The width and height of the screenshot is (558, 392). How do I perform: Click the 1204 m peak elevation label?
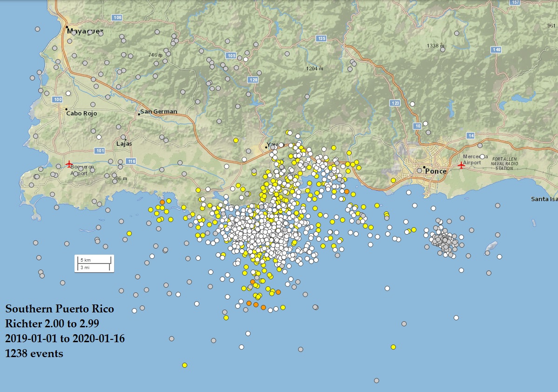[x=314, y=68]
